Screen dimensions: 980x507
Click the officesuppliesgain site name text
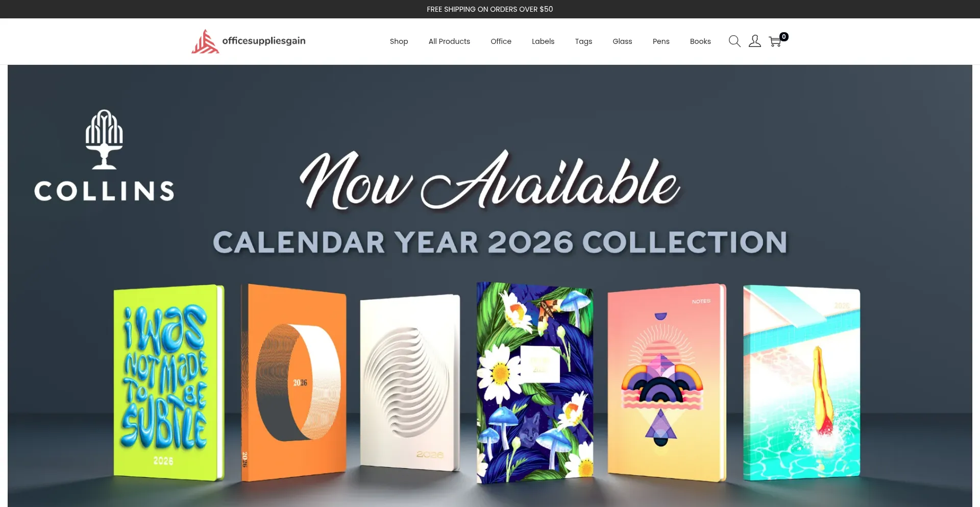(264, 41)
